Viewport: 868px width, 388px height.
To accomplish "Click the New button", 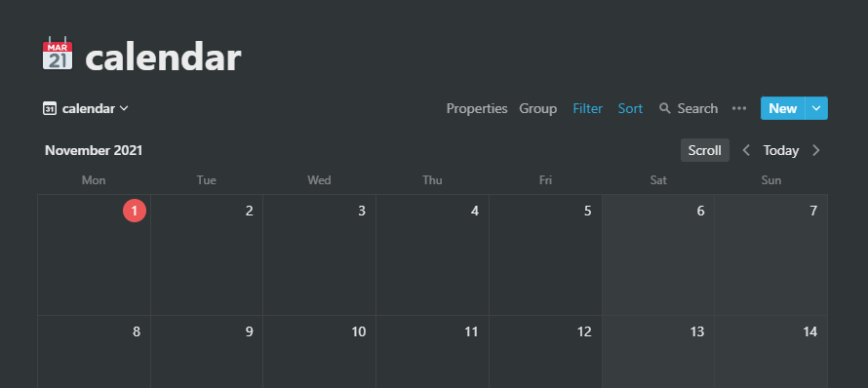I will (x=783, y=108).
